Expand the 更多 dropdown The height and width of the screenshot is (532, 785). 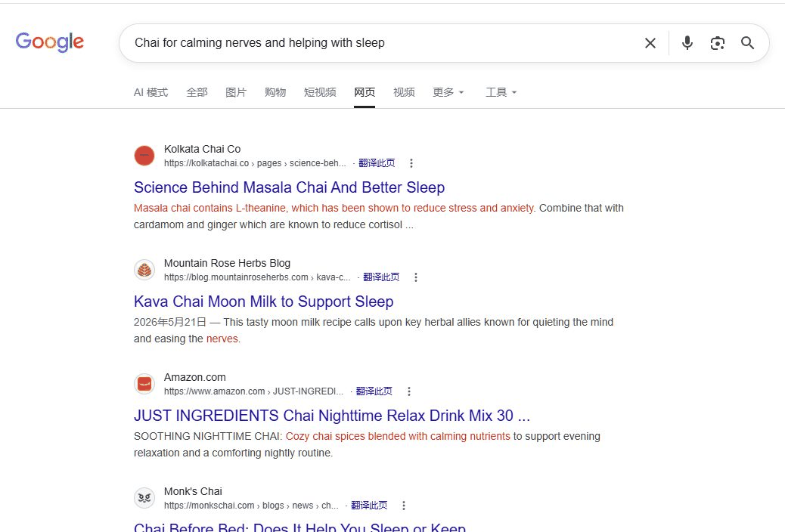pyautogui.click(x=448, y=92)
